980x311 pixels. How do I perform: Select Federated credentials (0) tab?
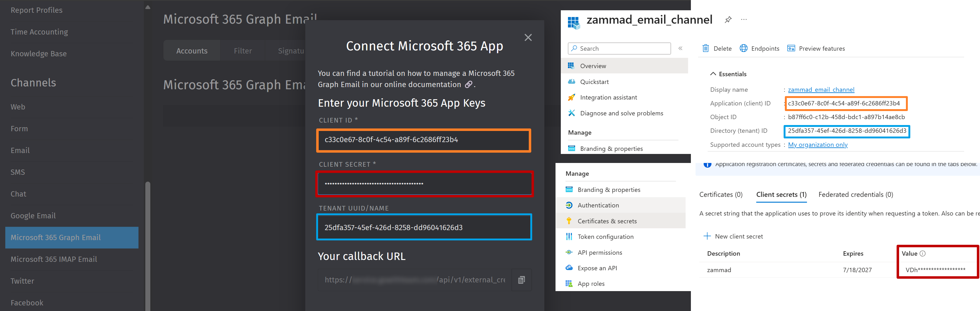pyautogui.click(x=856, y=194)
